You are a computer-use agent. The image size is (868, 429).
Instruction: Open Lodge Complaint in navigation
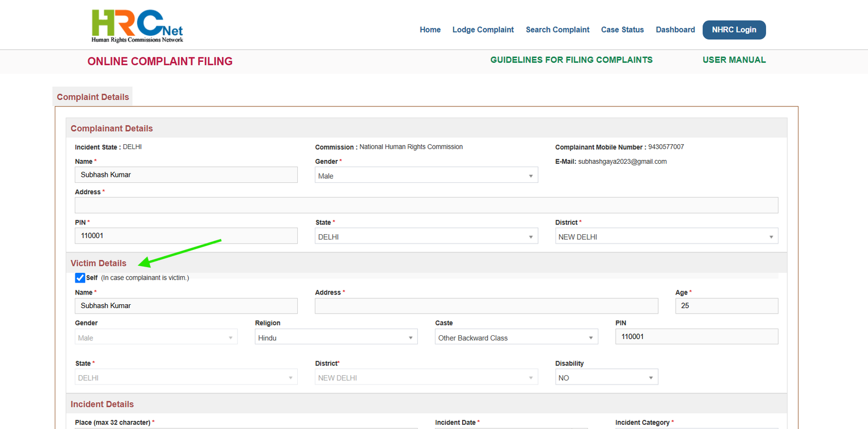tap(483, 30)
